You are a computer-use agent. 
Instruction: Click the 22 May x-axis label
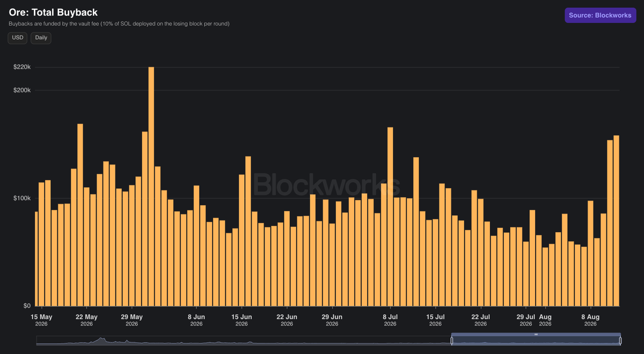[86, 320]
